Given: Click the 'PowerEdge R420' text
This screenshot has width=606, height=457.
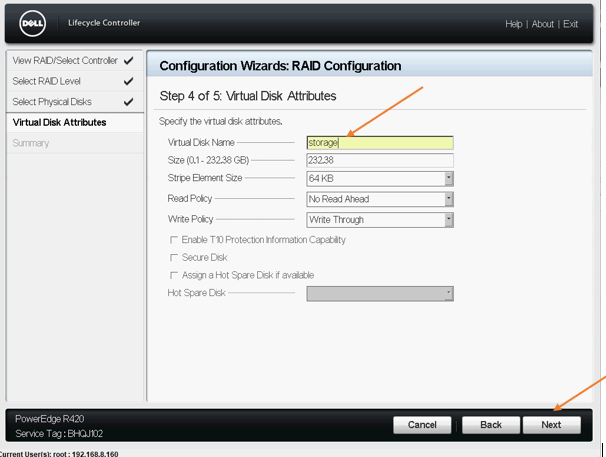Looking at the screenshot, I should [x=49, y=419].
